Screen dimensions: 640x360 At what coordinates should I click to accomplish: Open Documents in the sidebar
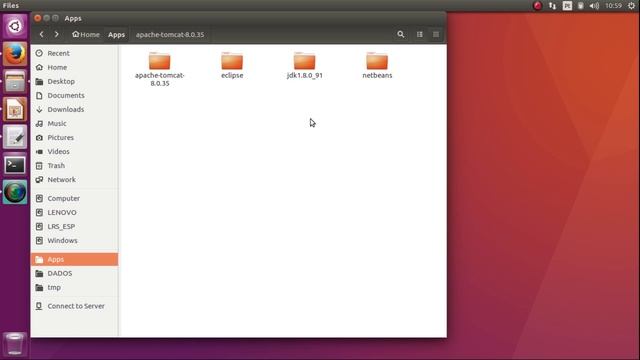74,96
